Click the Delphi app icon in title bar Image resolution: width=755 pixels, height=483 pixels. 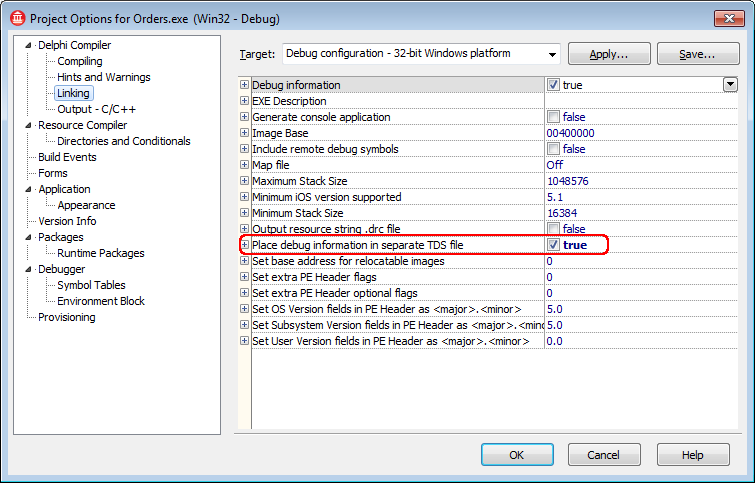[x=16, y=16]
